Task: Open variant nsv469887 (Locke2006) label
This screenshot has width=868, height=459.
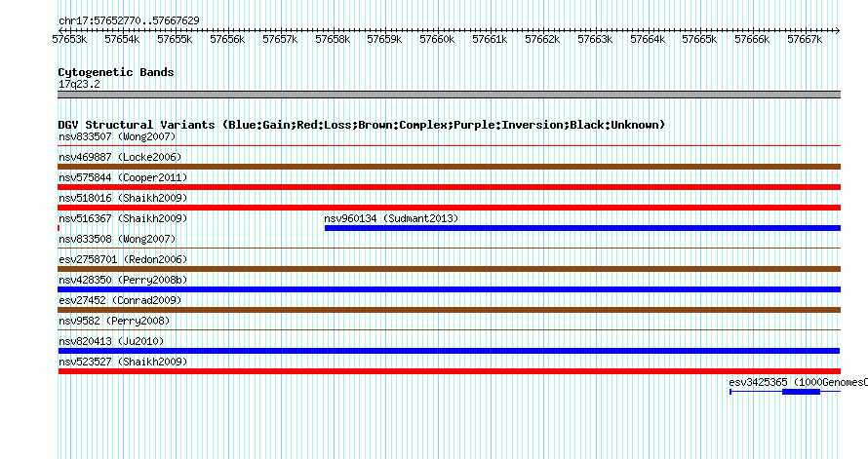Action: click(x=120, y=157)
